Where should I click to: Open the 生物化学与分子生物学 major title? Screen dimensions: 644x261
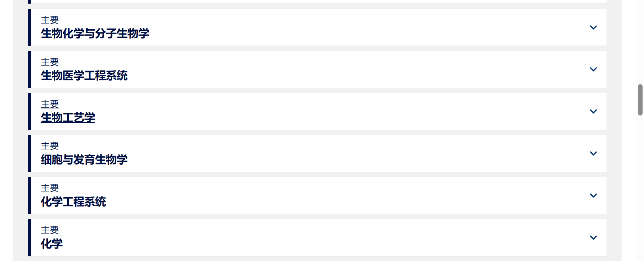tap(95, 34)
